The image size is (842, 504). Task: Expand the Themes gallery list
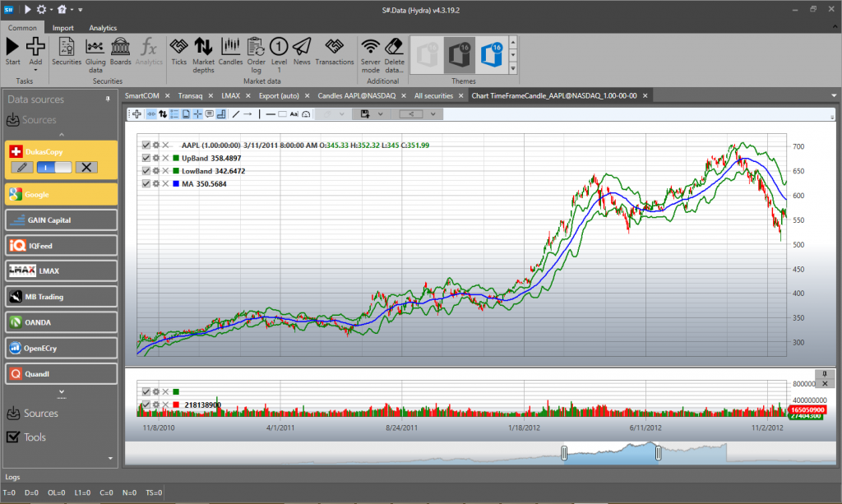pyautogui.click(x=513, y=67)
